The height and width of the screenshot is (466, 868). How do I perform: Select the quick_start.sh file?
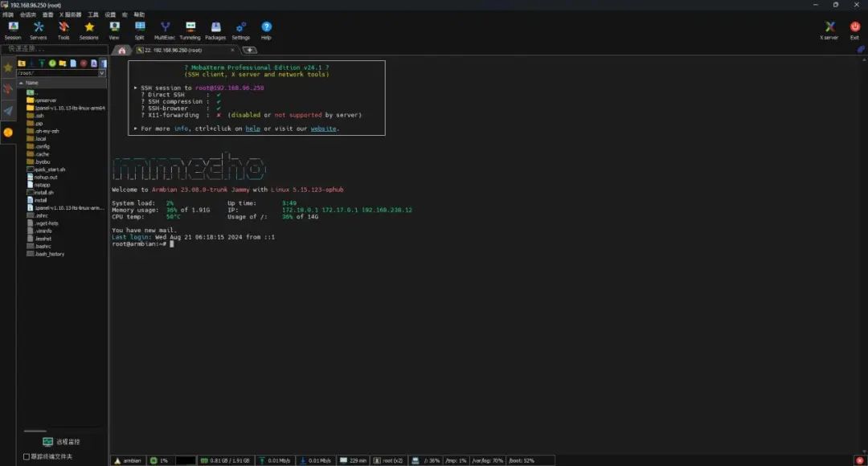pyautogui.click(x=46, y=170)
